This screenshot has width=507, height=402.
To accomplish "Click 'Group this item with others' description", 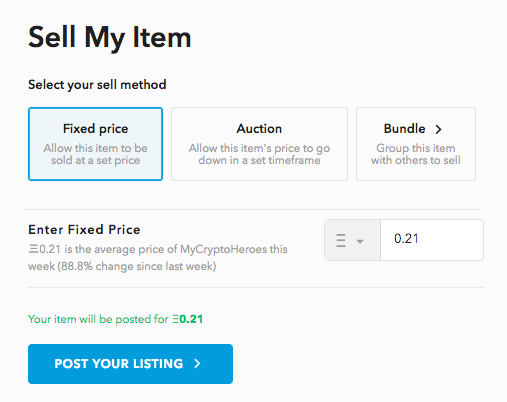I will coord(416,154).
